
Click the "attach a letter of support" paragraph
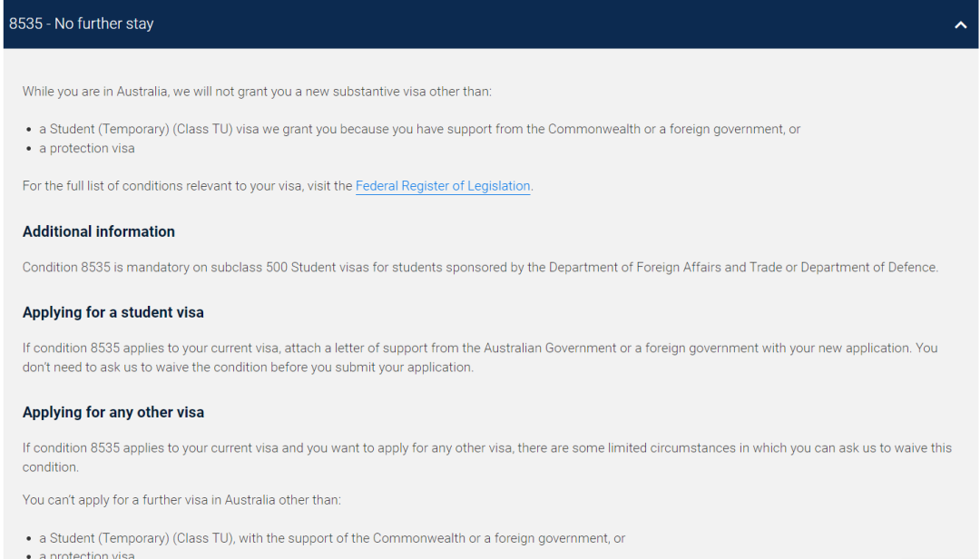click(x=480, y=358)
